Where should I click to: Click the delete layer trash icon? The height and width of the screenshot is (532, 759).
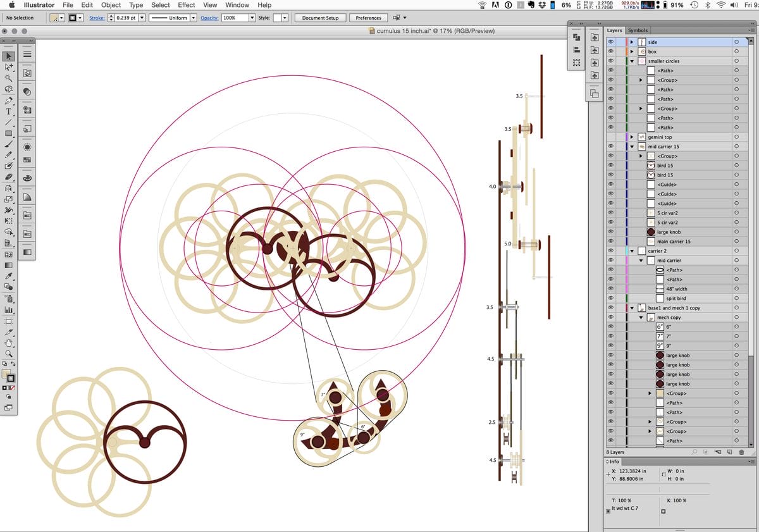(741, 452)
